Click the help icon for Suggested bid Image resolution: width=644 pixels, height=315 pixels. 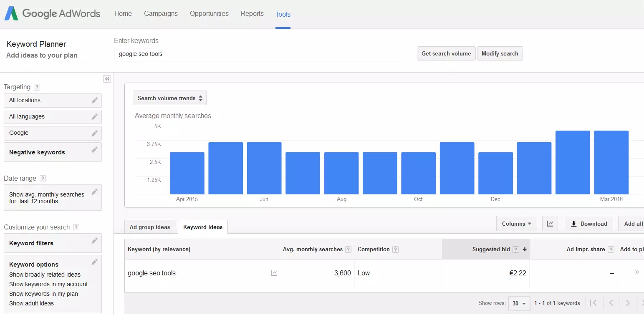pos(516,249)
